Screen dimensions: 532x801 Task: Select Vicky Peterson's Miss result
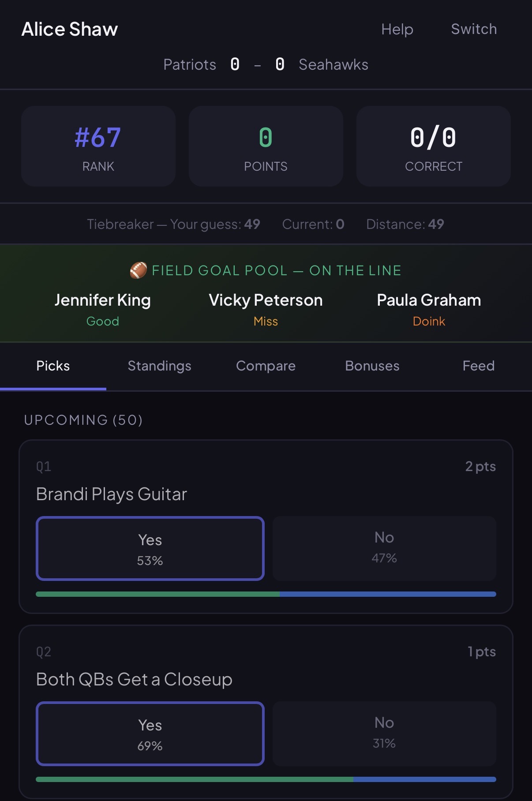(x=266, y=321)
